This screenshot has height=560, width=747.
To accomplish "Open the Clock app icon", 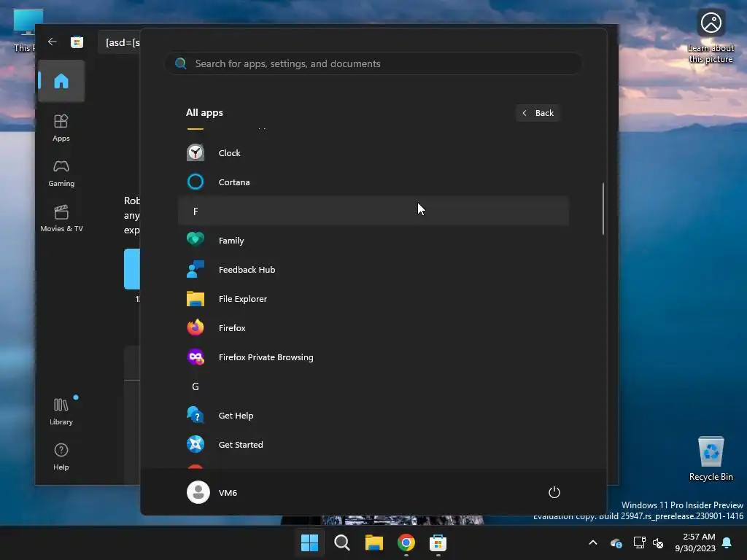I will [x=196, y=153].
